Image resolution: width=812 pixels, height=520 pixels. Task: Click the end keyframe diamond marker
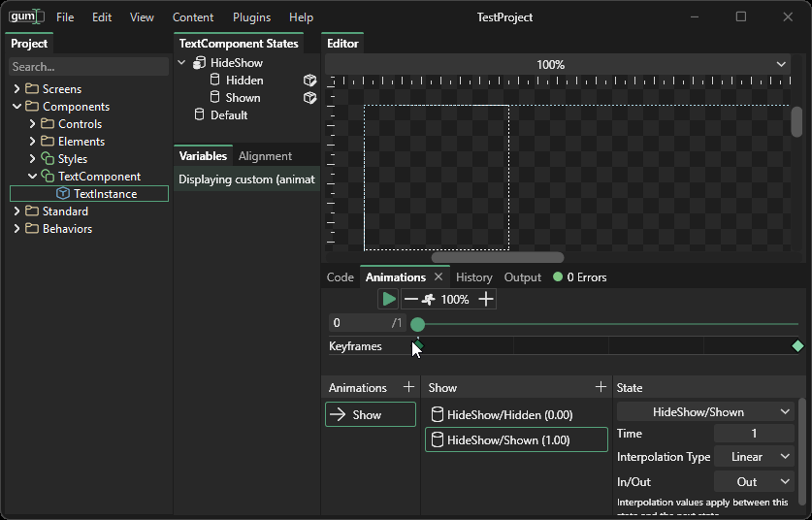797,346
